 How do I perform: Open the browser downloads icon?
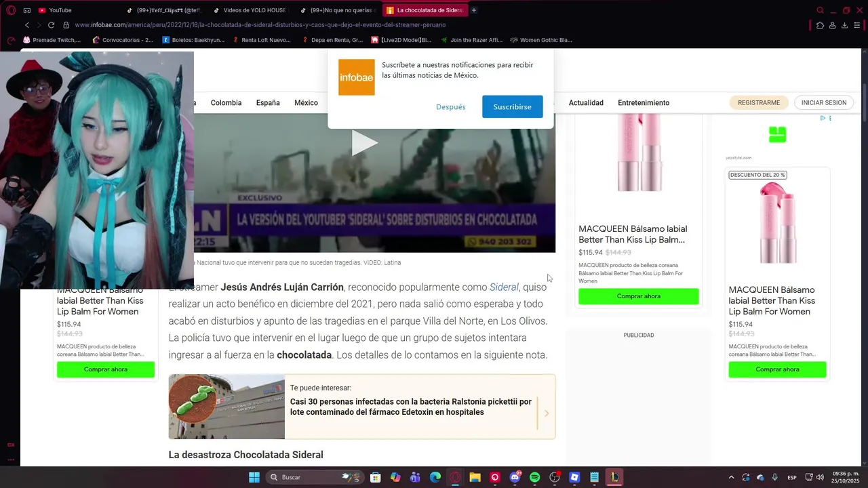pyautogui.click(x=845, y=25)
